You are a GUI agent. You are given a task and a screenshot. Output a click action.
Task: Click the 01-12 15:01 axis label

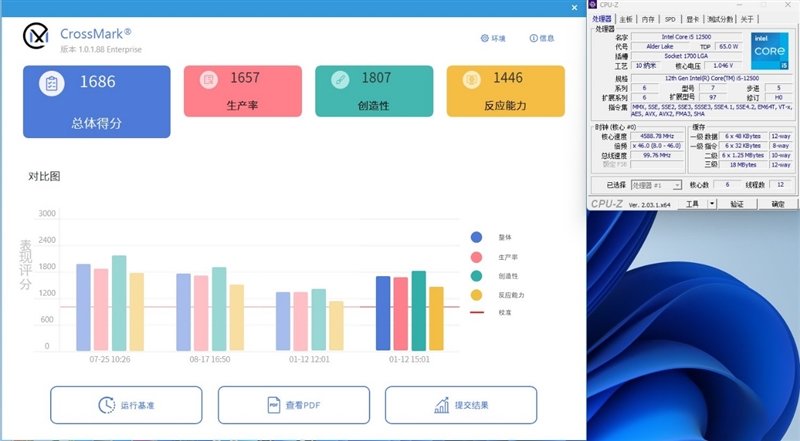tap(409, 359)
